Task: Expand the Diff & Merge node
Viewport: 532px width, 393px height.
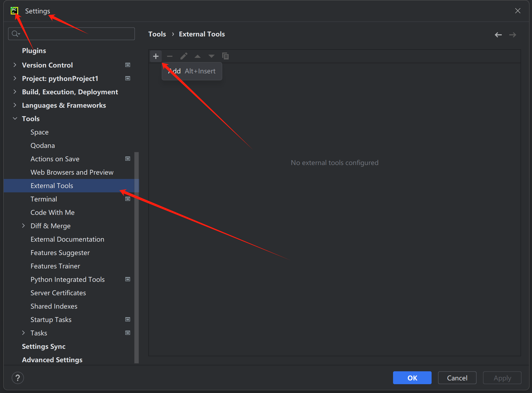Action: click(x=23, y=226)
